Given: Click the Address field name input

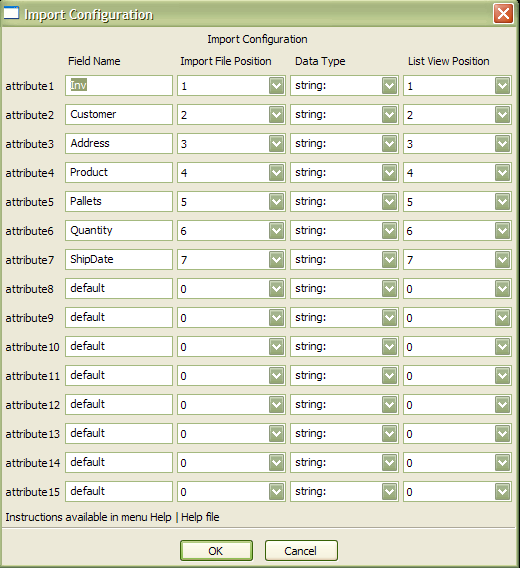Looking at the screenshot, I should (119, 143).
